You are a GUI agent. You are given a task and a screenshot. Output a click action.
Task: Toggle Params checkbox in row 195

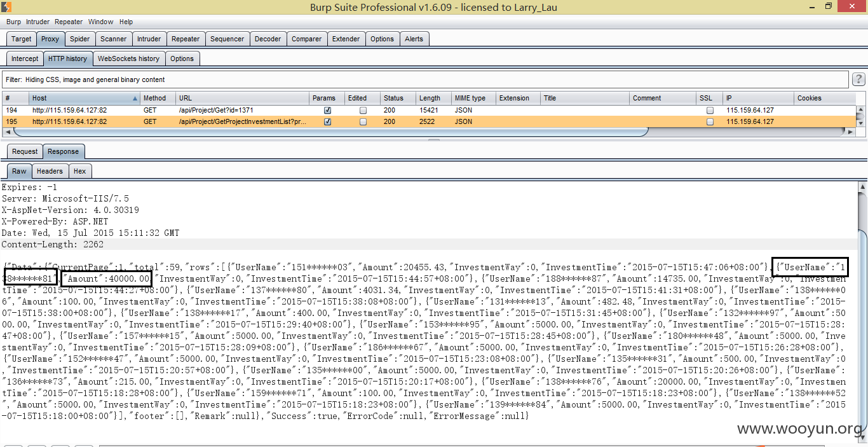coord(327,121)
